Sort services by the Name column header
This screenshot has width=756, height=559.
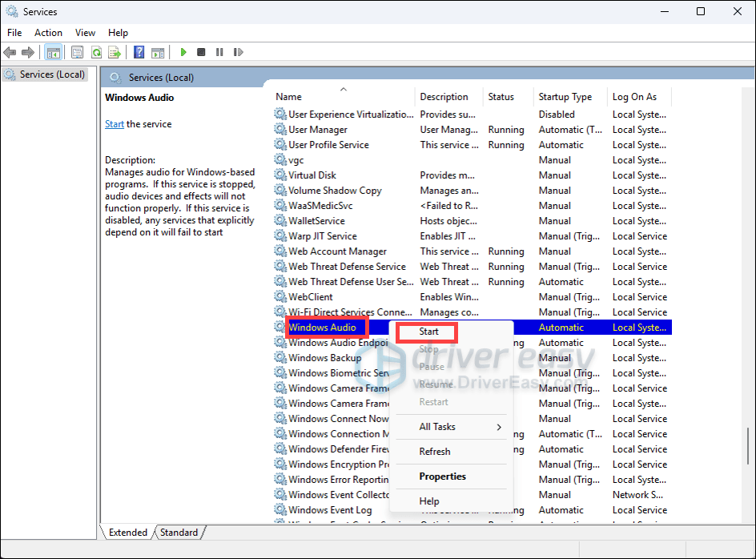point(289,97)
